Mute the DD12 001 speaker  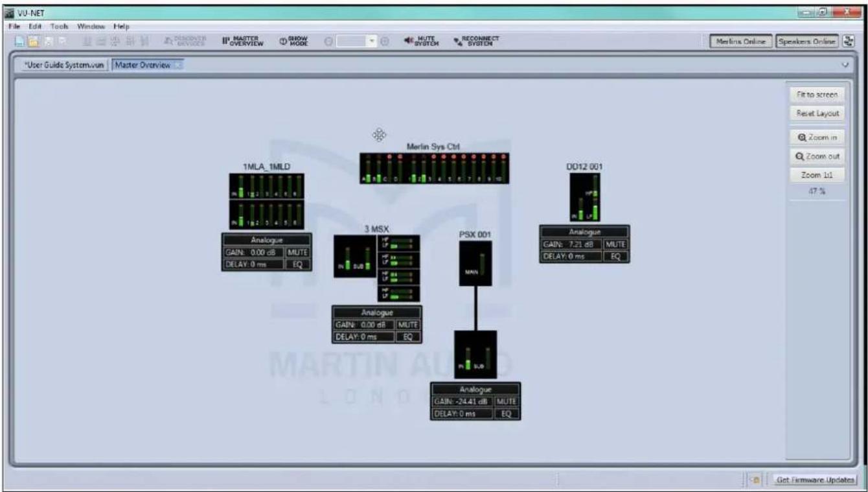click(615, 244)
